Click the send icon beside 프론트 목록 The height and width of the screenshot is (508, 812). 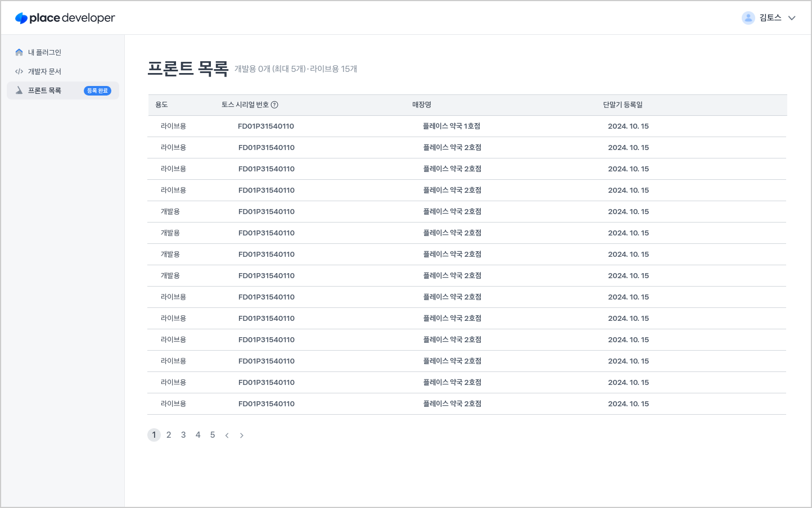click(18, 90)
